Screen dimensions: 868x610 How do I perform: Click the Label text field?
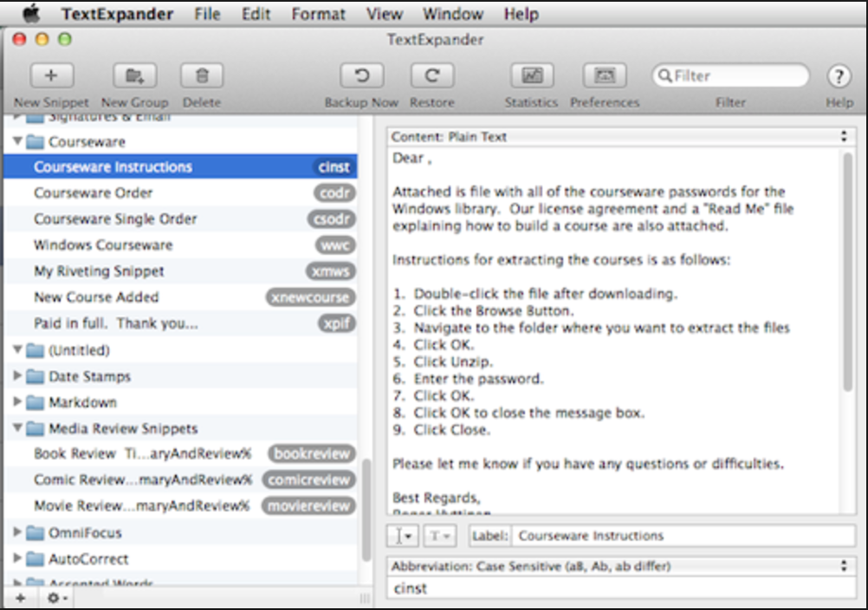pyautogui.click(x=683, y=535)
